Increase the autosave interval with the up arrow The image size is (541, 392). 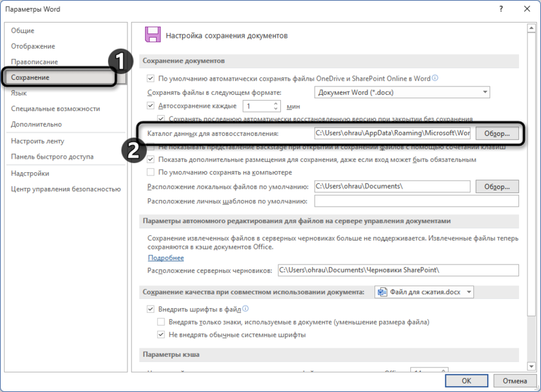(x=274, y=103)
